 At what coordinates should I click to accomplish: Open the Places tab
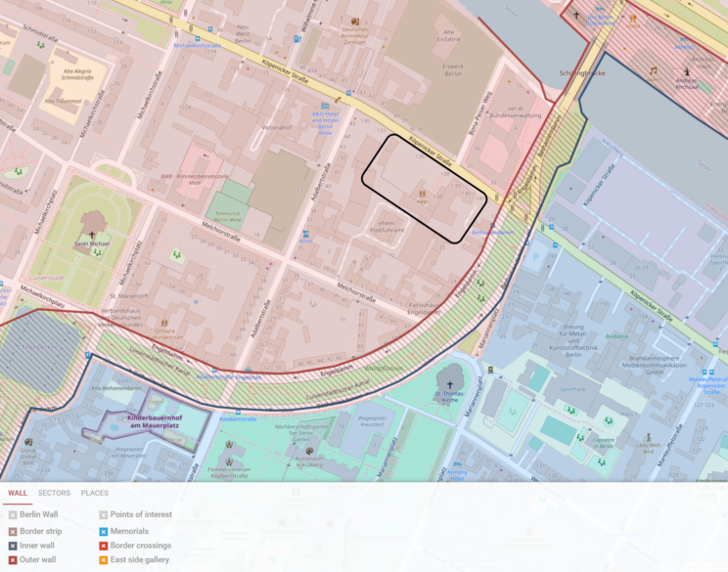tap(95, 493)
